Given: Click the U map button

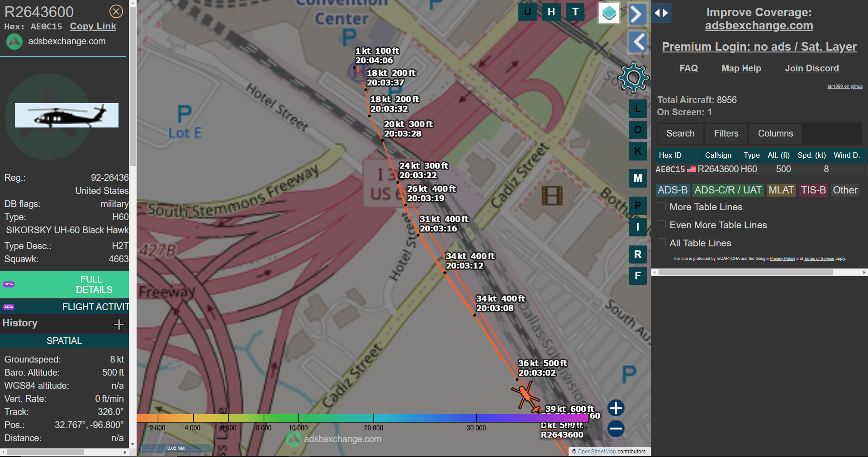Looking at the screenshot, I should [527, 12].
